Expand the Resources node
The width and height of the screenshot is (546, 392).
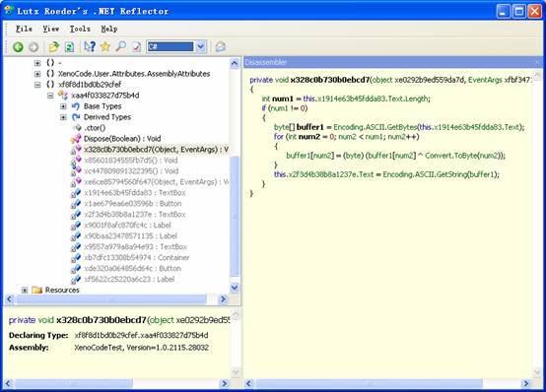tap(25, 290)
